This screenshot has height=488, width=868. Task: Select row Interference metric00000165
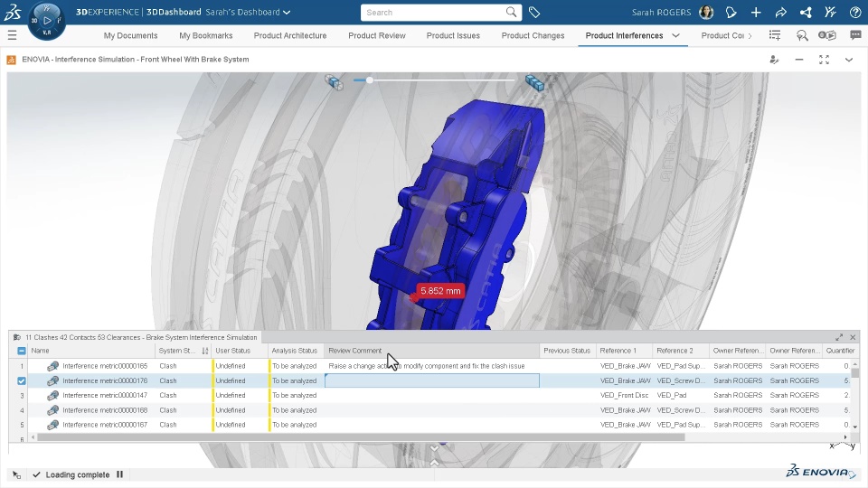pos(105,366)
